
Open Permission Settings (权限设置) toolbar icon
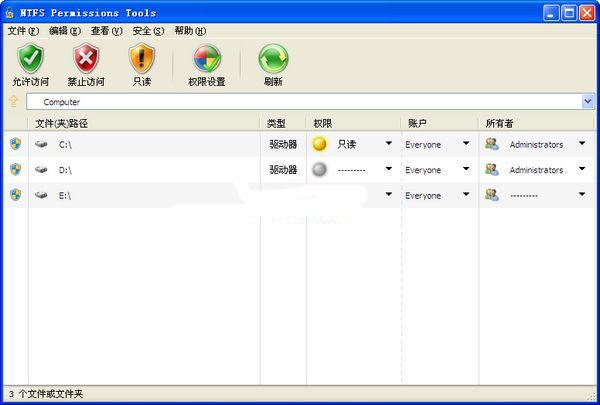point(207,59)
